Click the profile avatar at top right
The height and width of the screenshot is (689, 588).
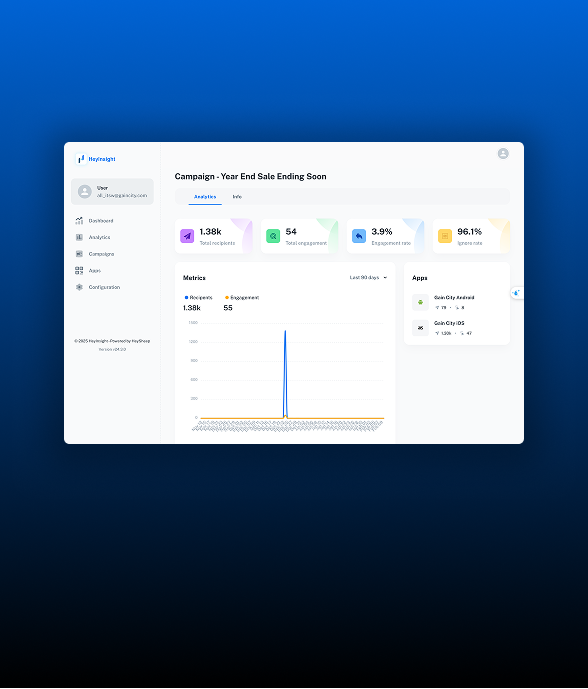(503, 153)
